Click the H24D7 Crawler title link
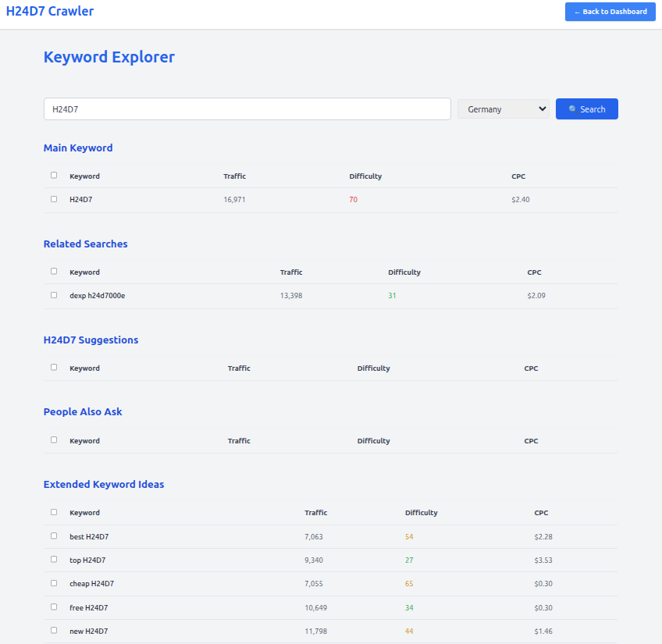Screen dimensions: 662x644 [50, 12]
